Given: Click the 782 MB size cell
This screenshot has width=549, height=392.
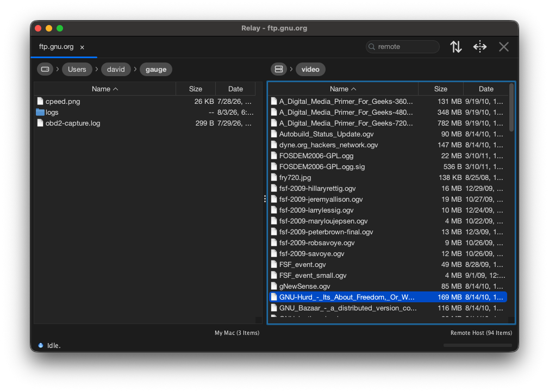Looking at the screenshot, I should [450, 123].
